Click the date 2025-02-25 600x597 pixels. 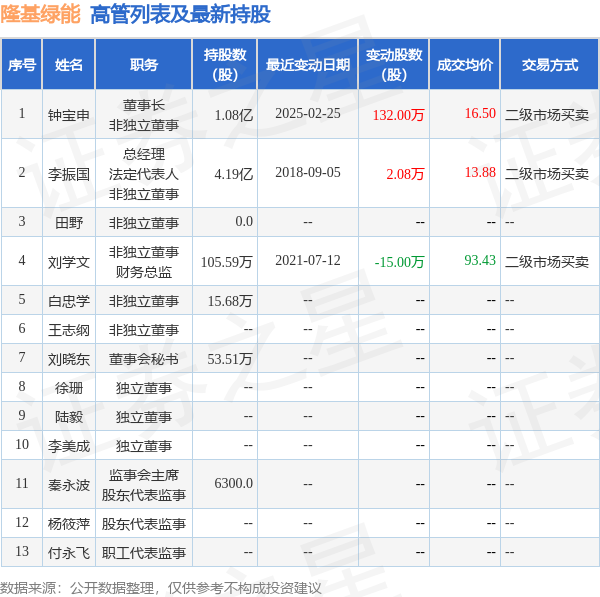308,113
